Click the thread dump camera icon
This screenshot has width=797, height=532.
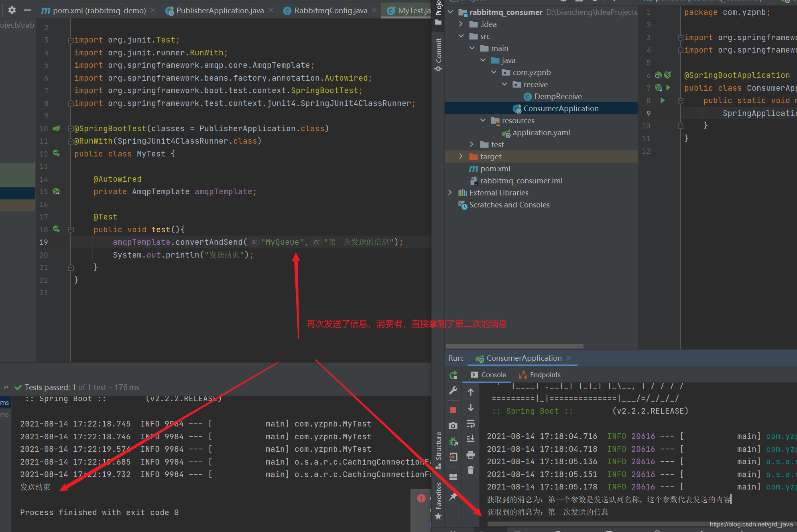tap(453, 426)
